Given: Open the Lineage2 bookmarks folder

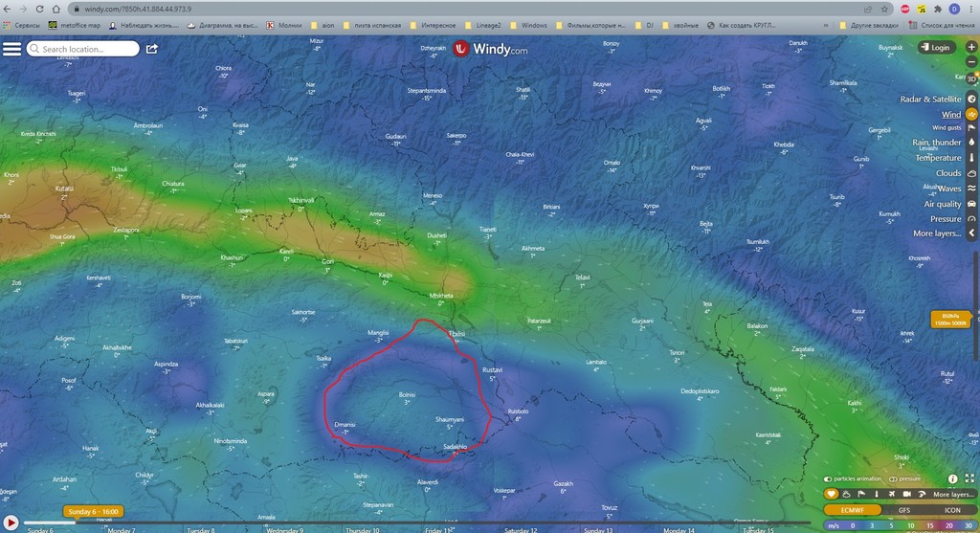Looking at the screenshot, I should 483,26.
